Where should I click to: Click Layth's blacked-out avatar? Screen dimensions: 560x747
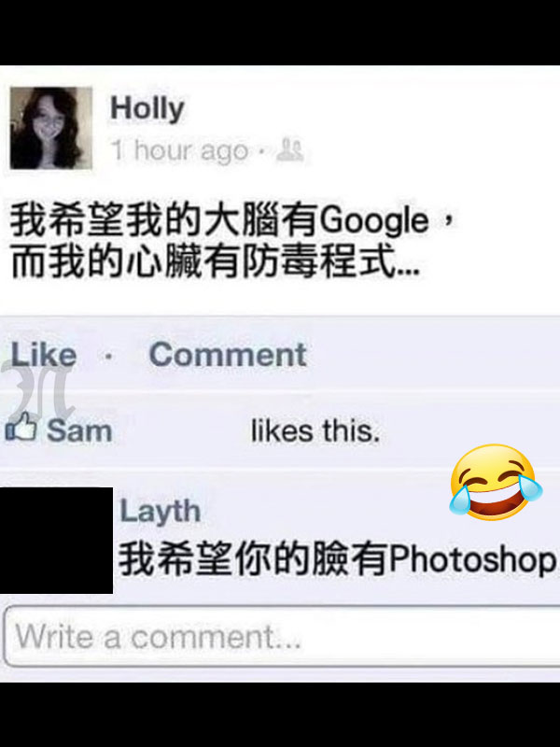(x=56, y=541)
